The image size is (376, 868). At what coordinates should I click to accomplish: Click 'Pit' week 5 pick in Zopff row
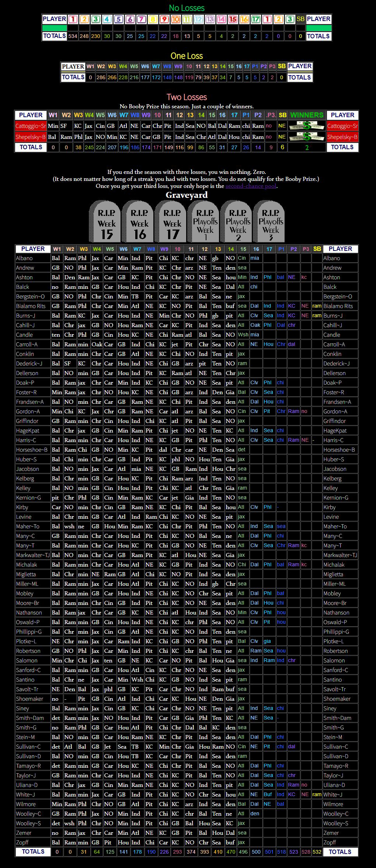pyautogui.click(x=108, y=843)
